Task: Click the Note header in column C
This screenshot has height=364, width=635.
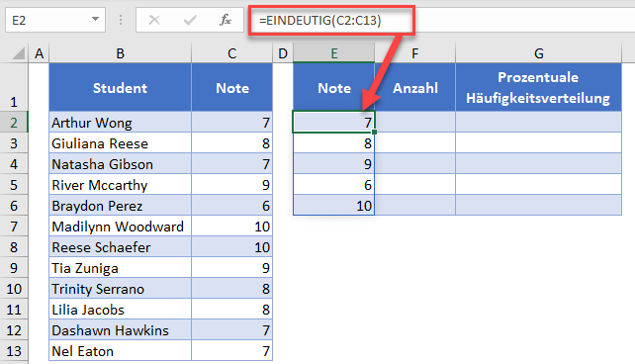Action: tap(231, 87)
